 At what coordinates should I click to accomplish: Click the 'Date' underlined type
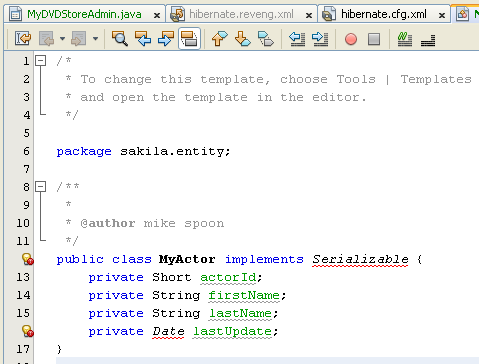click(168, 331)
